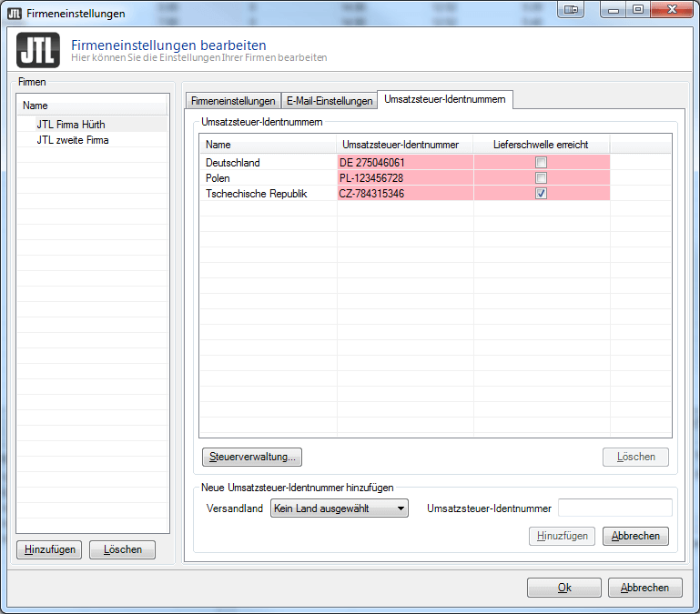Click the CZ-784315346 cell

405,193
